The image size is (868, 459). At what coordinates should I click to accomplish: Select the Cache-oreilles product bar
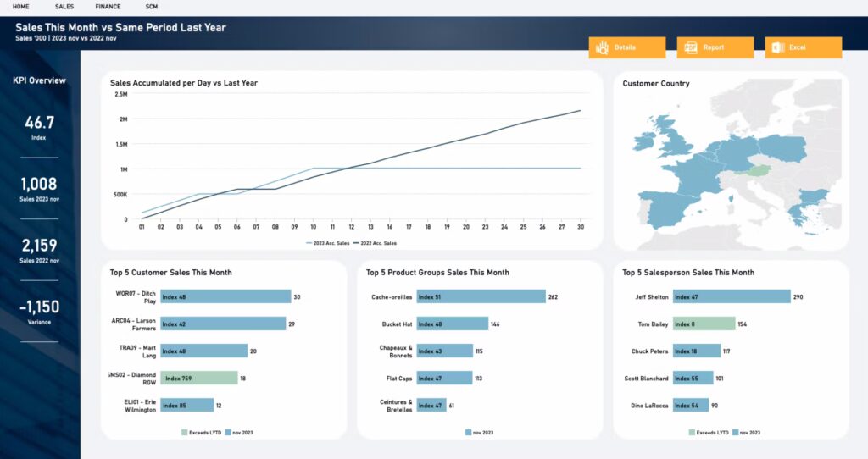pyautogui.click(x=481, y=297)
